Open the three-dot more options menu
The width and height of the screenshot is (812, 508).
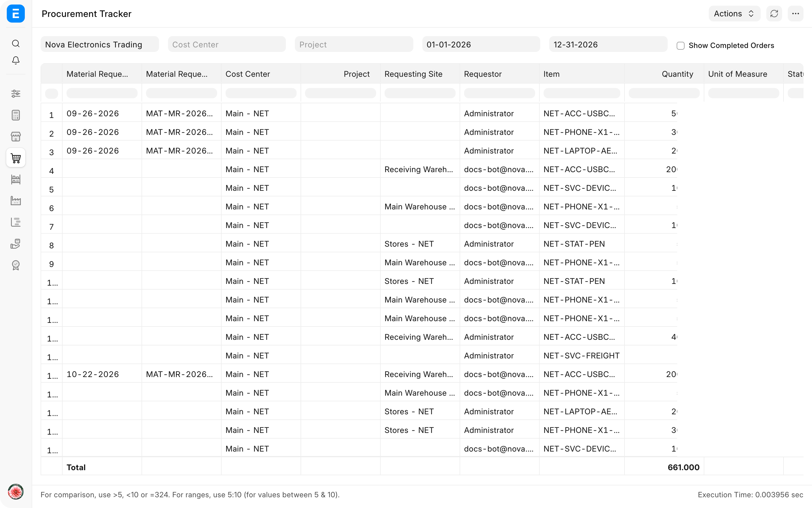(796, 14)
